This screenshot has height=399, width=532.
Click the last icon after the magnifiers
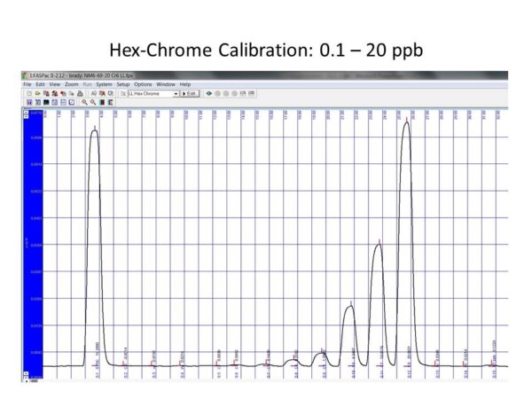pyautogui.click(x=110, y=102)
